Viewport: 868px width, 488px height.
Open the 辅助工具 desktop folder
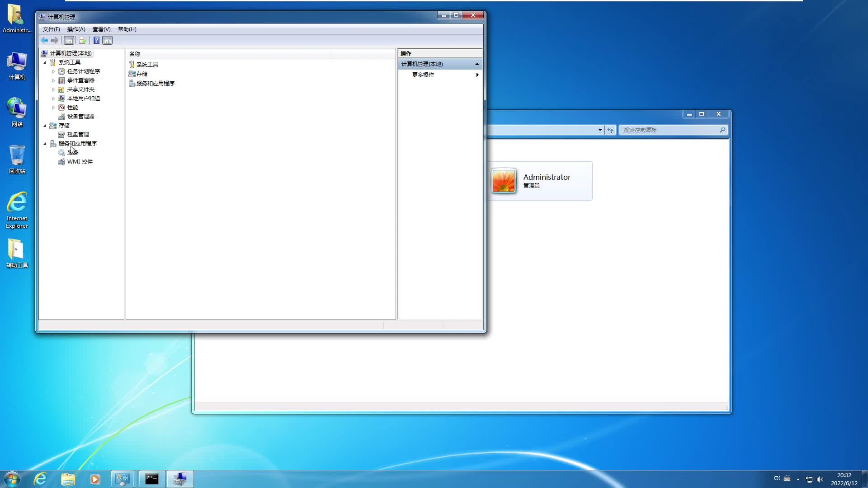[x=17, y=253]
